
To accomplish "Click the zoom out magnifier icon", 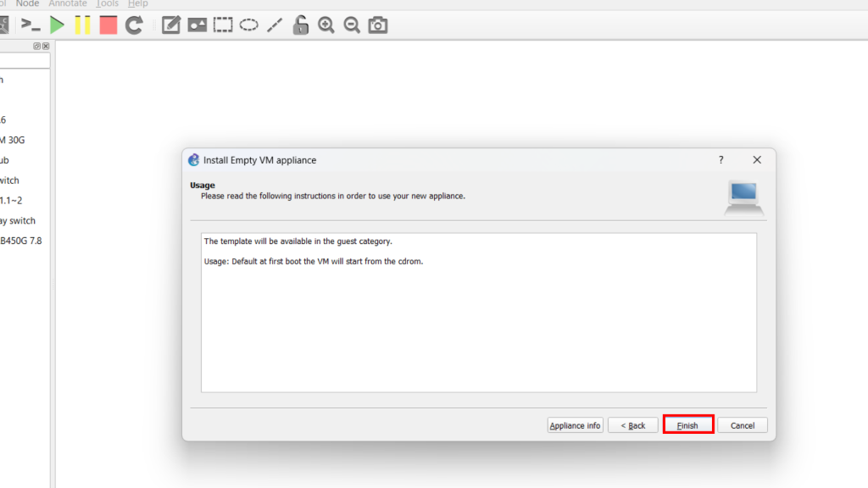I will click(x=352, y=25).
